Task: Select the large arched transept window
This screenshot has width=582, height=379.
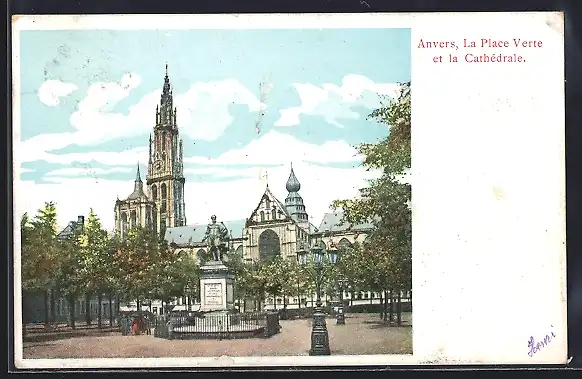Action: (x=269, y=245)
